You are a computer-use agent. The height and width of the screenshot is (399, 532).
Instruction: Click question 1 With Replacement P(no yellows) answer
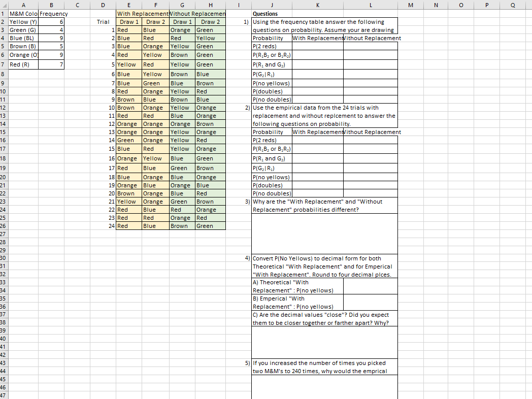click(x=318, y=83)
